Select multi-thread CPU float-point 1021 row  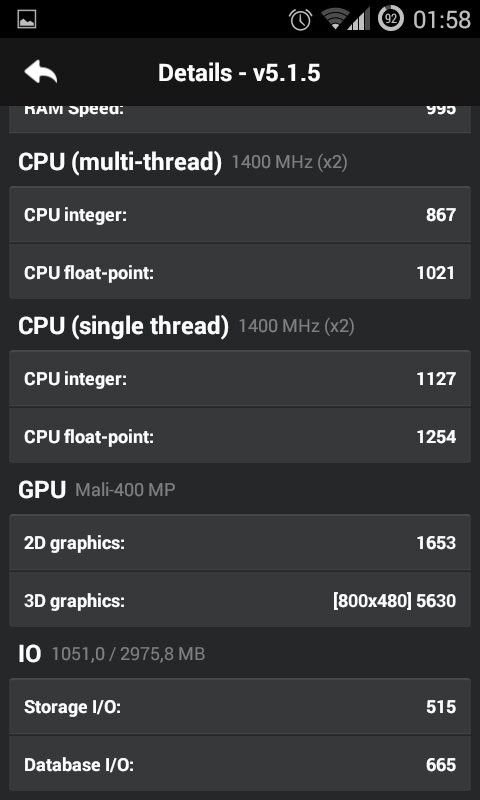point(240,271)
